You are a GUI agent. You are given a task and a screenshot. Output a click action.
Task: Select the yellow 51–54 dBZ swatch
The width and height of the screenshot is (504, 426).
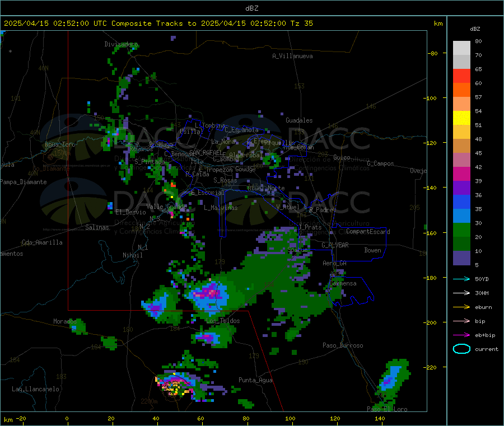[461, 118]
